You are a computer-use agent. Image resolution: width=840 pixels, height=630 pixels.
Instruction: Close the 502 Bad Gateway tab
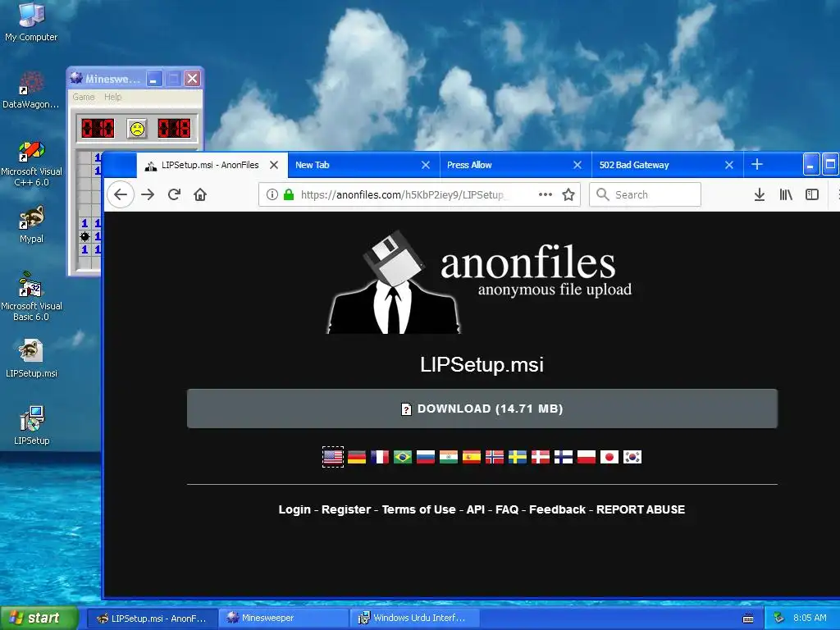coord(729,165)
